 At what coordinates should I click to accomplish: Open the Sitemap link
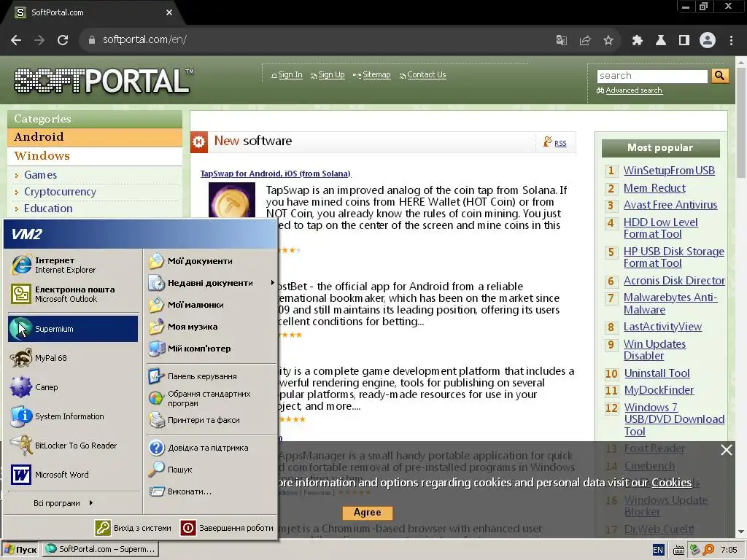(376, 75)
